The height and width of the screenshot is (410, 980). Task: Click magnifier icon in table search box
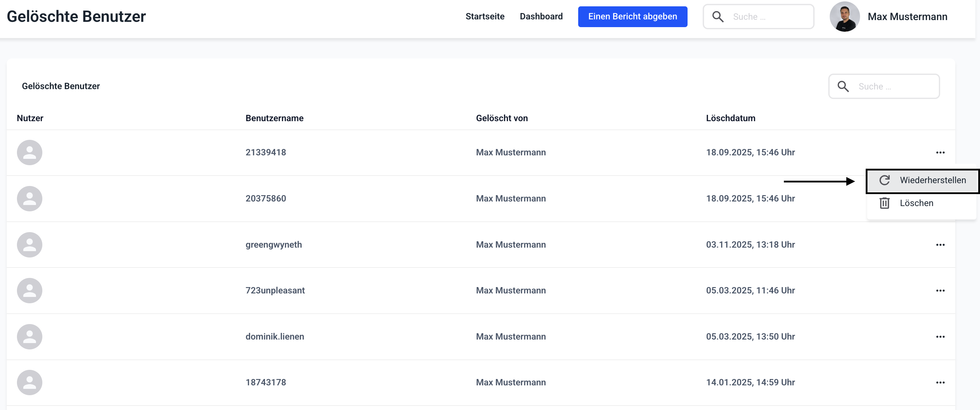click(843, 86)
